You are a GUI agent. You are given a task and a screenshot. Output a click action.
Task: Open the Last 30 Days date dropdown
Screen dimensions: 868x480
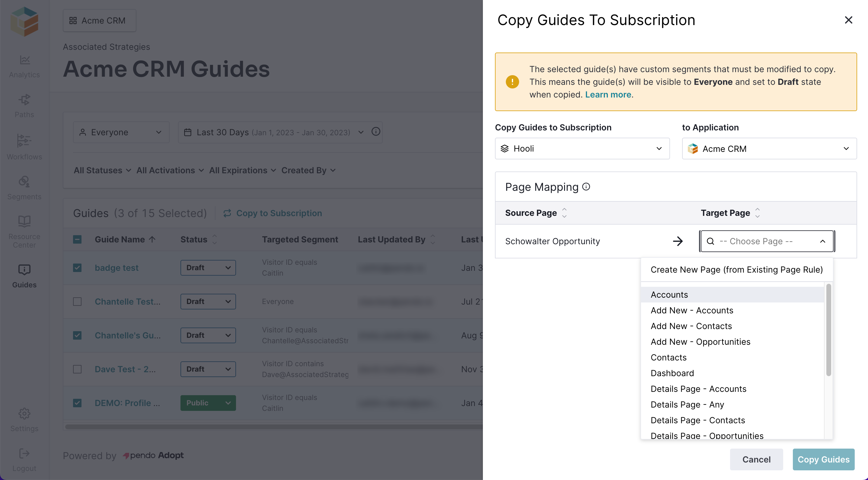coord(280,132)
